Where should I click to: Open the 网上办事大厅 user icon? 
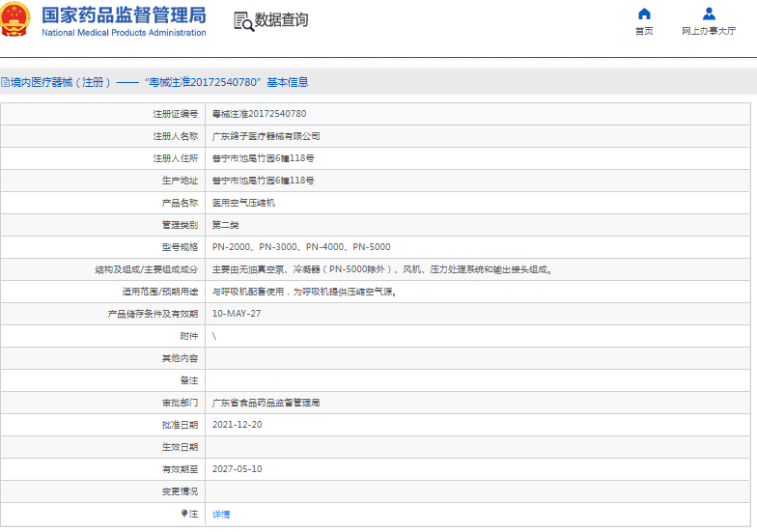click(x=709, y=14)
